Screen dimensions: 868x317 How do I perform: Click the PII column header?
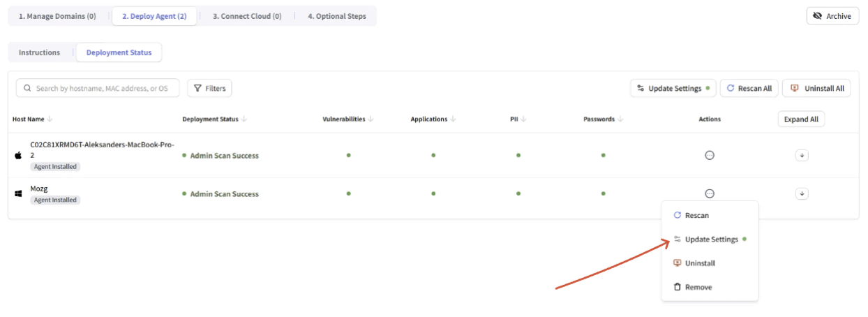coord(514,119)
